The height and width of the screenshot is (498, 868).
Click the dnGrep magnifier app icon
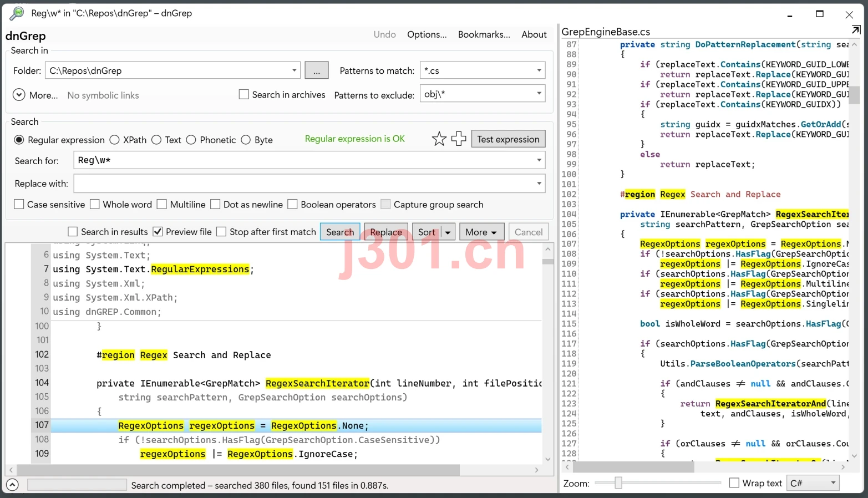click(17, 13)
